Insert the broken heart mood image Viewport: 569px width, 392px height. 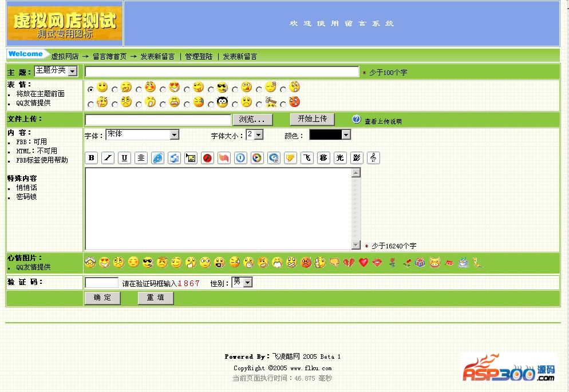[x=349, y=262]
